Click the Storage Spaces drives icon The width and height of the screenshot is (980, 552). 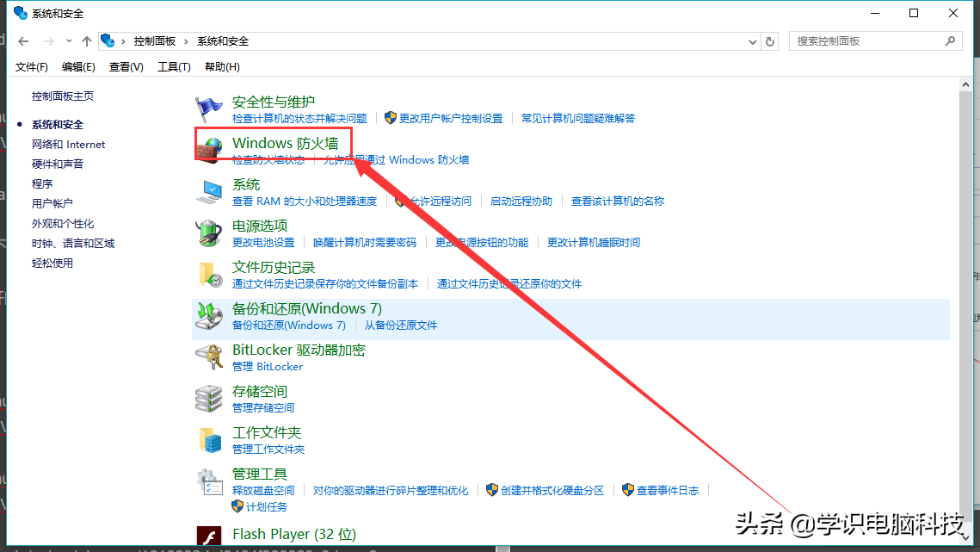[209, 399]
